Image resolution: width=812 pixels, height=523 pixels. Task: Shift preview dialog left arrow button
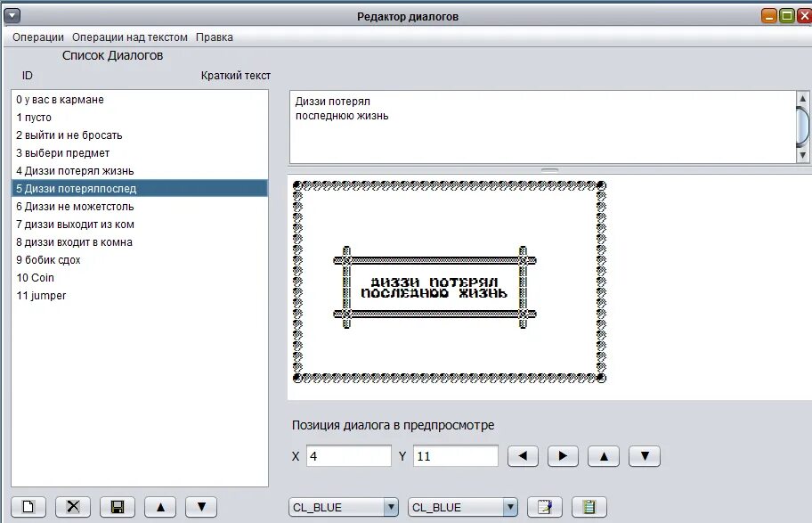click(523, 456)
